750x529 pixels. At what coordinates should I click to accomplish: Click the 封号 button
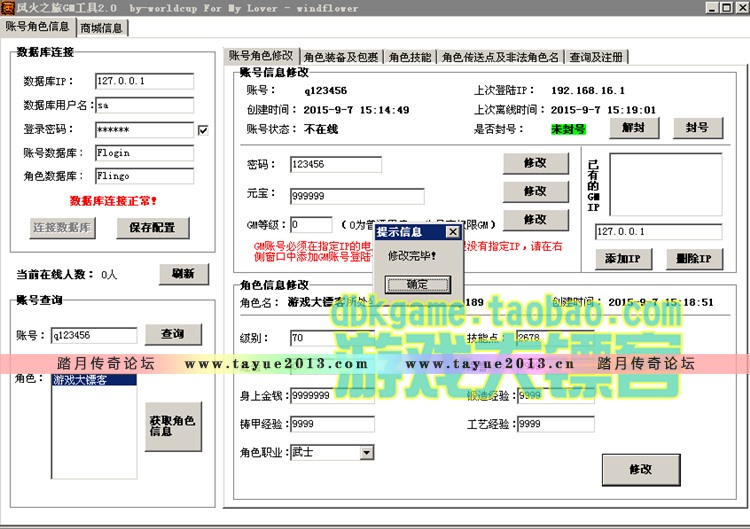tap(698, 128)
